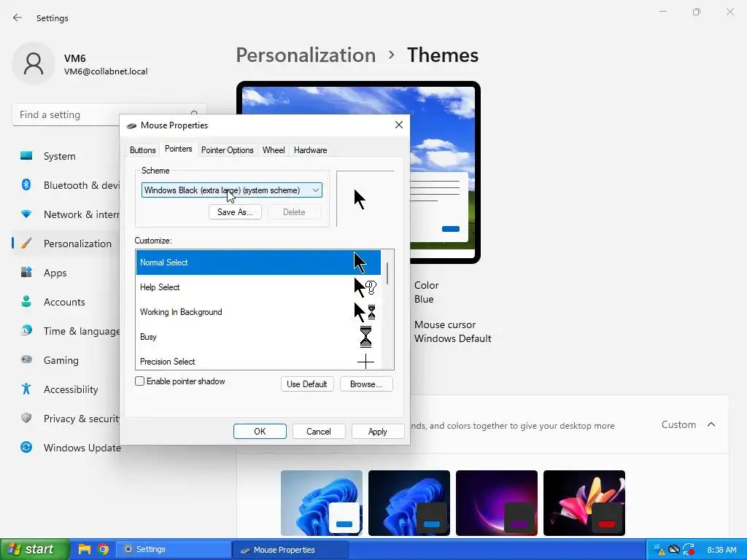747x560 pixels.
Task: Click the search magnifier in Find a setting
Action: coord(194,114)
